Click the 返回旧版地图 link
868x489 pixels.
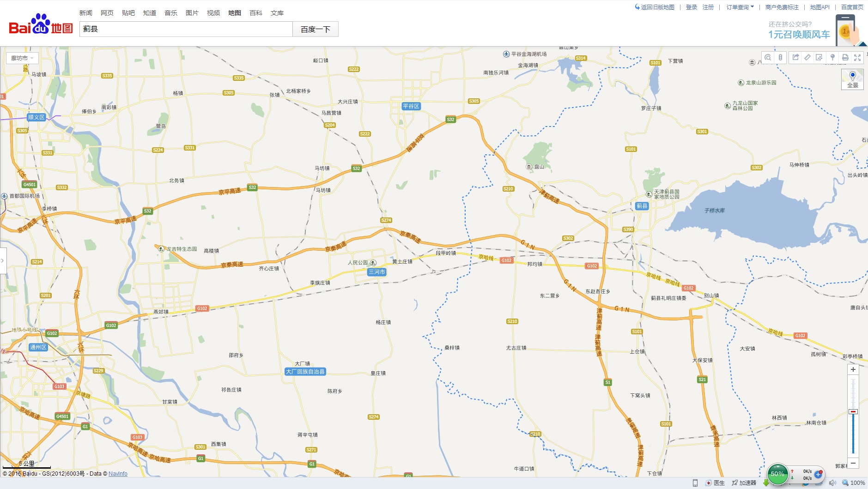[655, 7]
